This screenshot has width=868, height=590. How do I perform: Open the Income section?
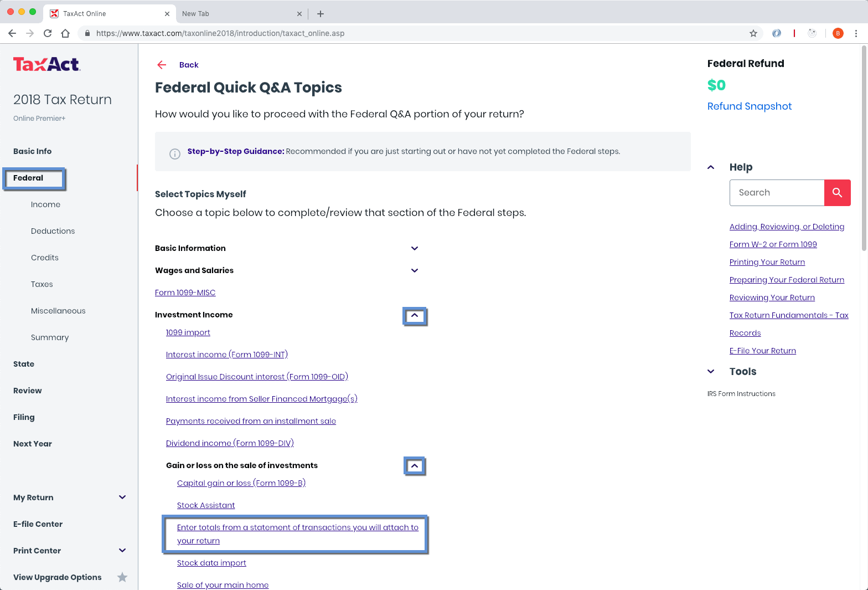coord(45,204)
